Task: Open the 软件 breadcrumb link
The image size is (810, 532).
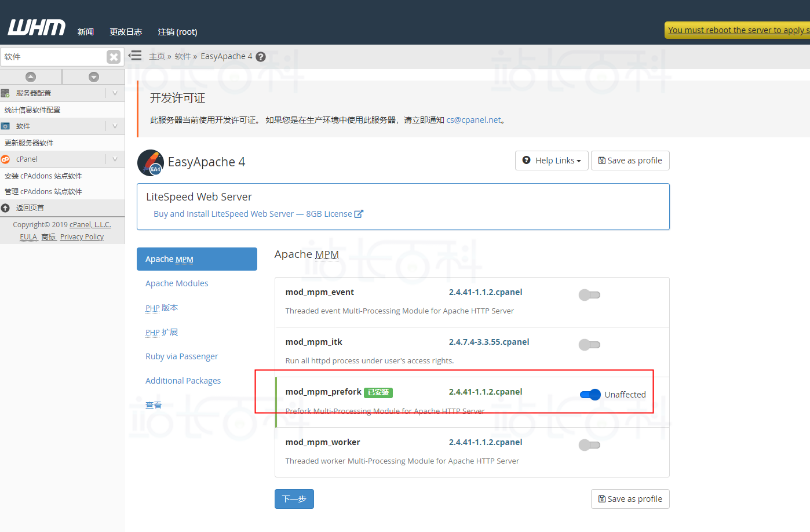Action: point(183,56)
